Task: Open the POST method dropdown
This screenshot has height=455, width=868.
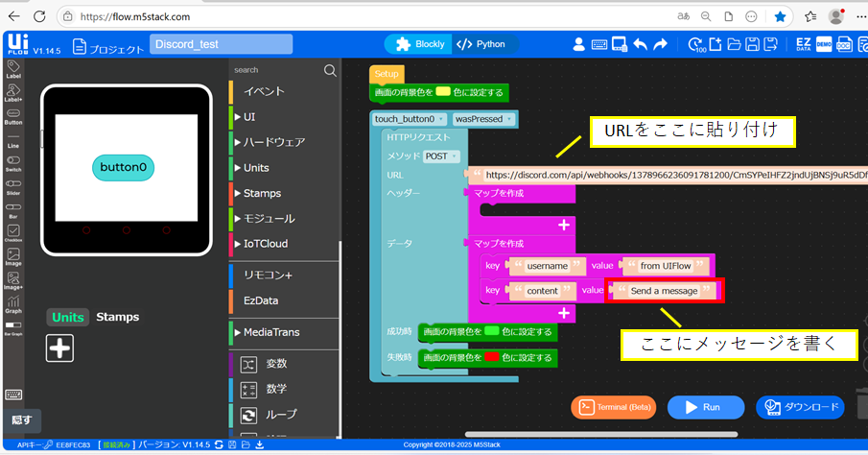Action: [440, 156]
